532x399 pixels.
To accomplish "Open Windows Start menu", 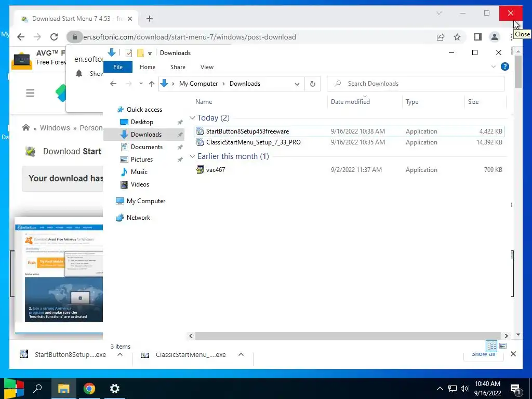I will (14, 389).
